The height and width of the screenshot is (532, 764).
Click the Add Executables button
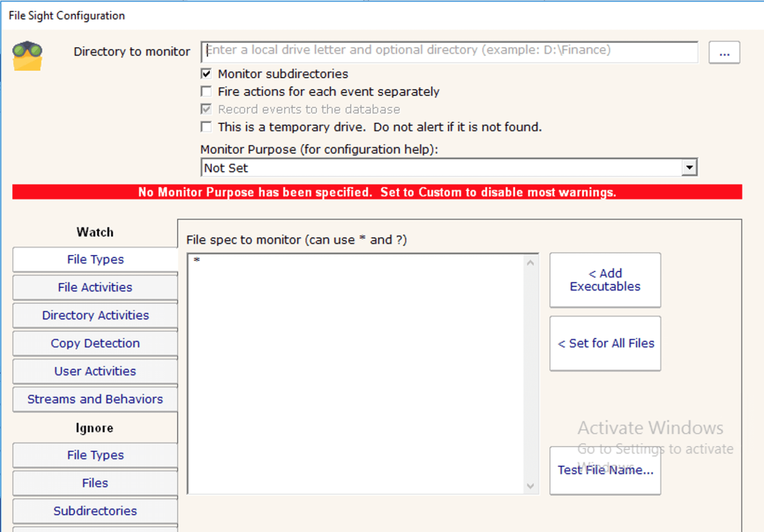click(604, 280)
